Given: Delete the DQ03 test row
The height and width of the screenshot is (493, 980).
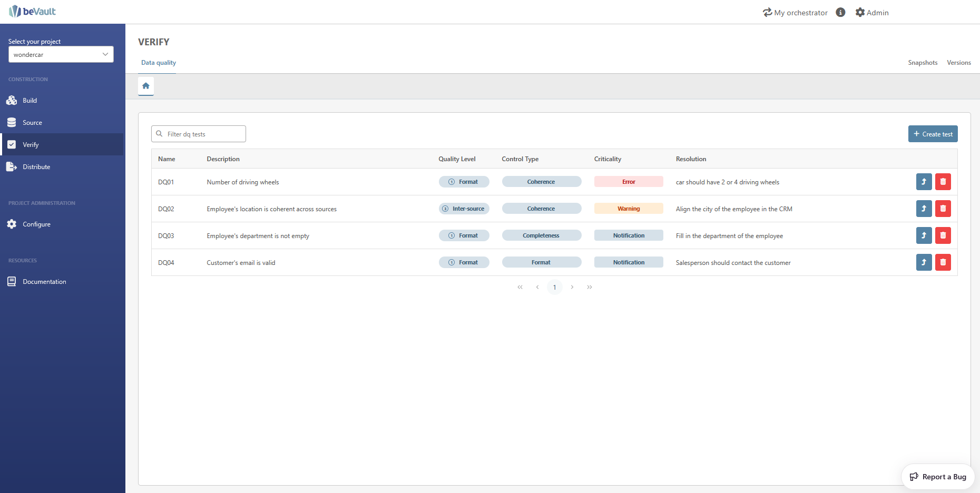Looking at the screenshot, I should tap(943, 235).
